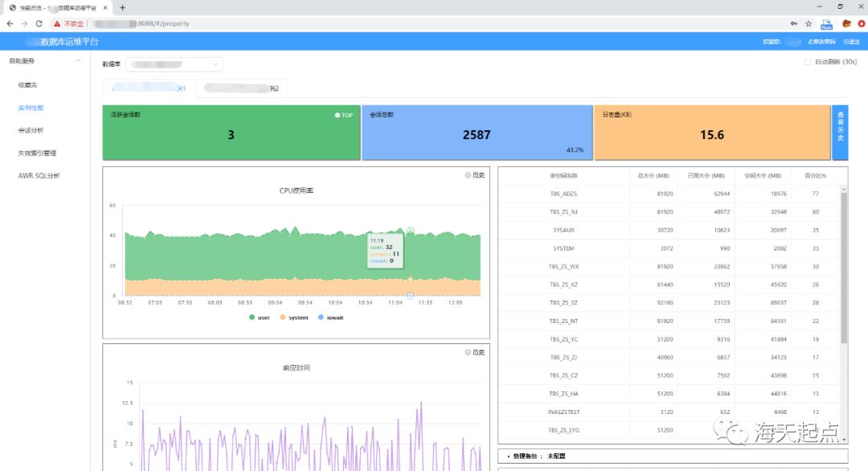Screen dimensions: 868x471
Task: Click the bookmark star icon in address bar
Action: [x=809, y=24]
